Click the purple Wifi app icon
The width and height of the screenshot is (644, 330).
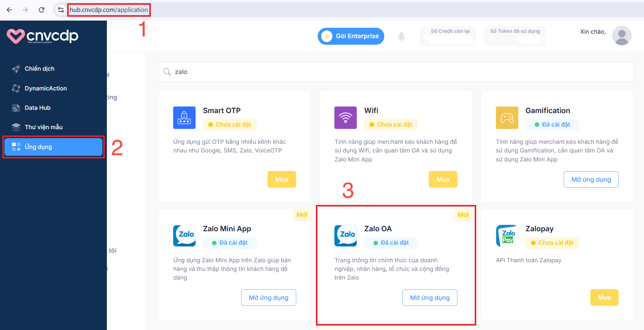point(345,118)
